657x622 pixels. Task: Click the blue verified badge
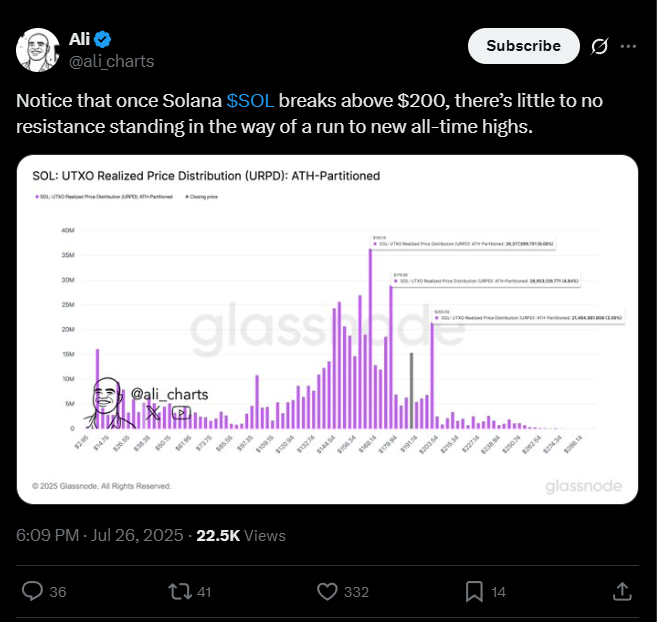click(x=102, y=39)
